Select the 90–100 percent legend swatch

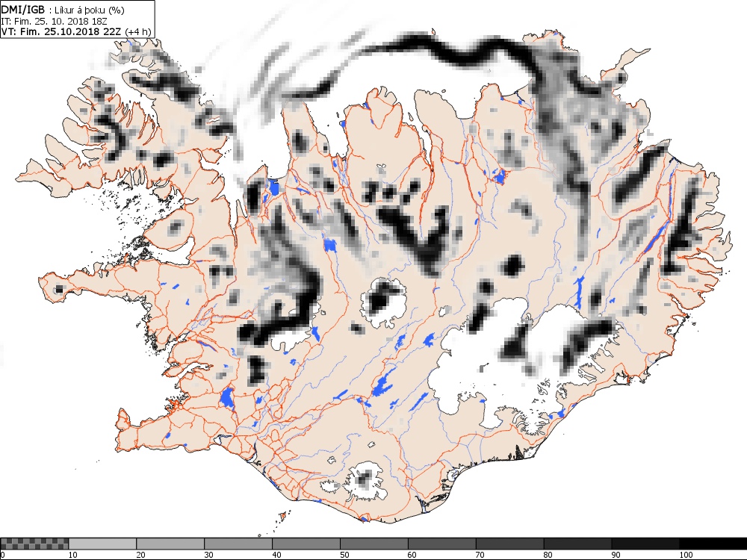pos(645,544)
